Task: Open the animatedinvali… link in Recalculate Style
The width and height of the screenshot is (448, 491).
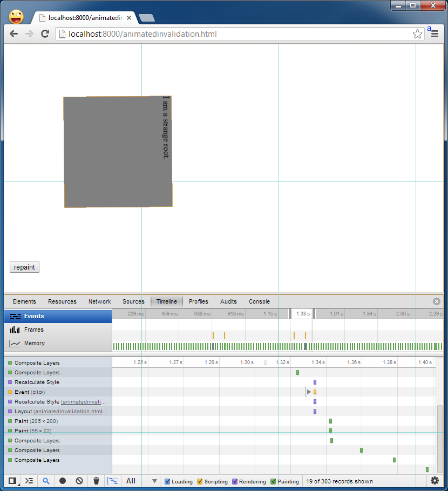Action: (x=84, y=402)
